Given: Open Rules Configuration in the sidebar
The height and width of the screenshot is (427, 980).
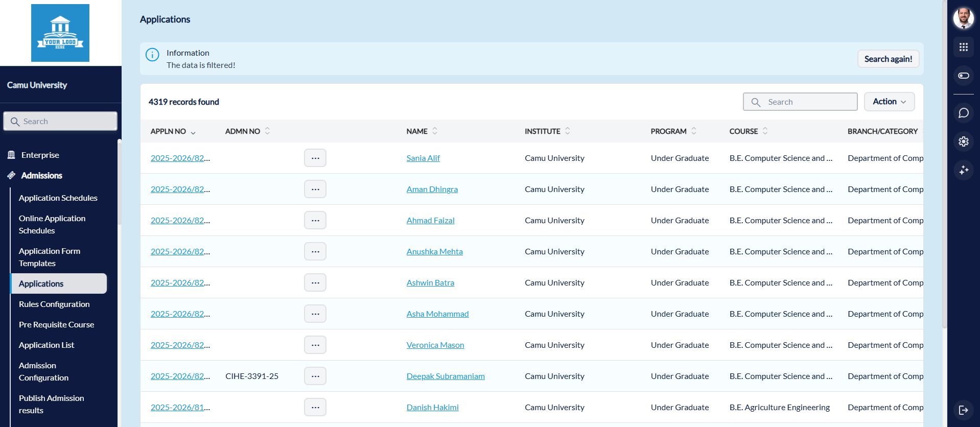Looking at the screenshot, I should [54, 304].
